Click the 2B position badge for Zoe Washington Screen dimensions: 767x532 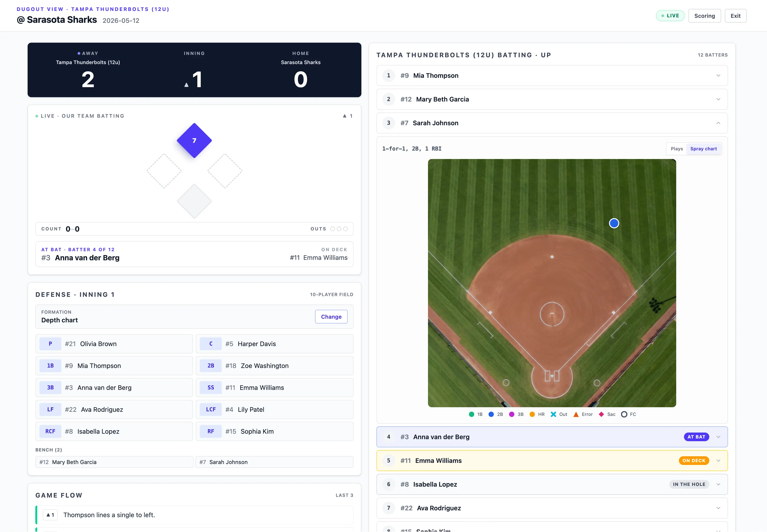(211, 366)
